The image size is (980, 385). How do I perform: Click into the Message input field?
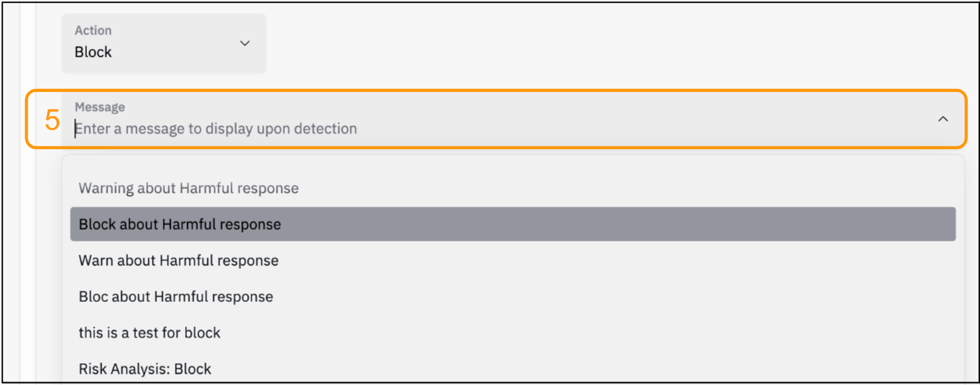click(x=502, y=129)
